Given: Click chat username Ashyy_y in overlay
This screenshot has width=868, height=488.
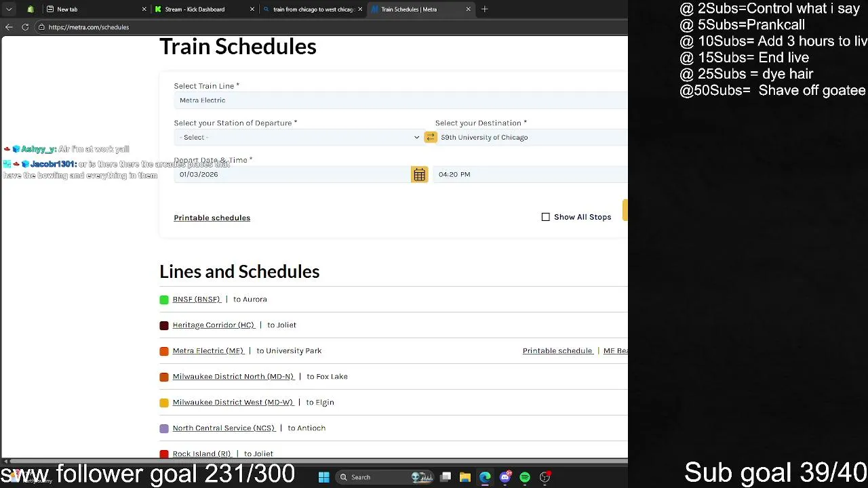Looking at the screenshot, I should [38, 149].
